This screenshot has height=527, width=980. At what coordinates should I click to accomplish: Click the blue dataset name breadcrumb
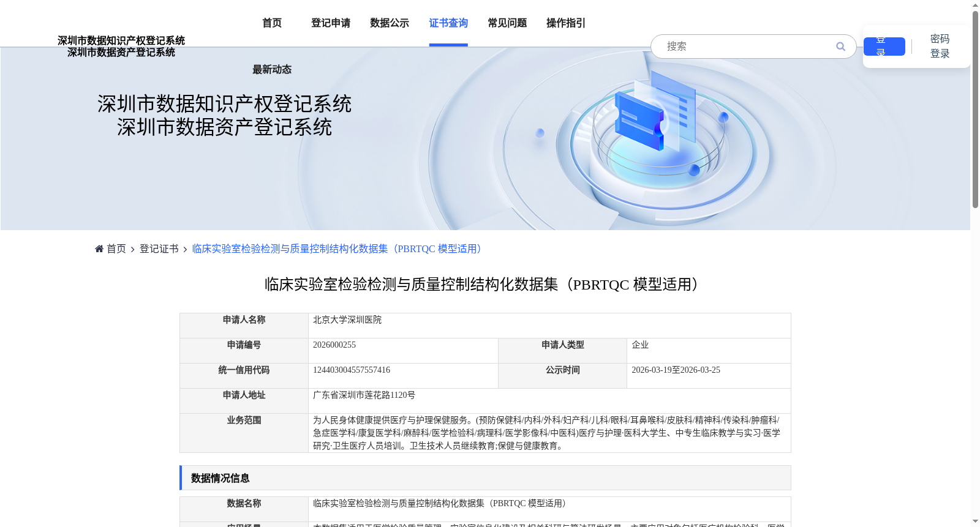click(339, 249)
